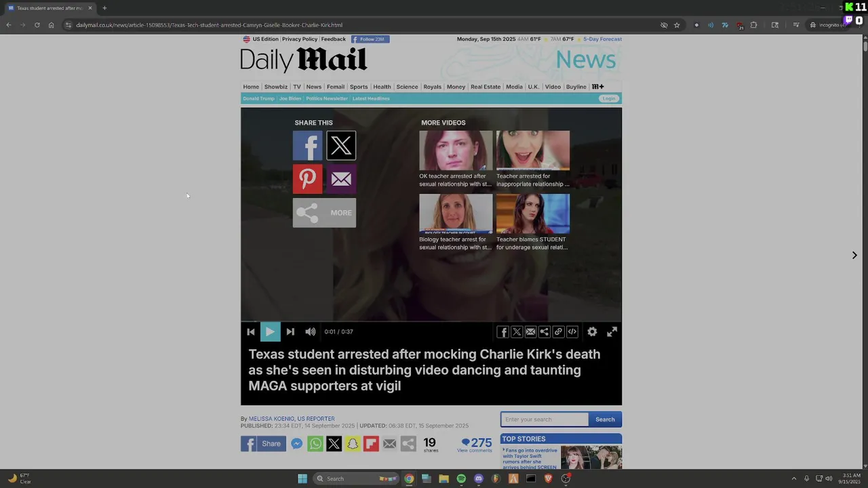Copy video link via chain icon
This screenshot has height=488, width=868.
coord(558,331)
